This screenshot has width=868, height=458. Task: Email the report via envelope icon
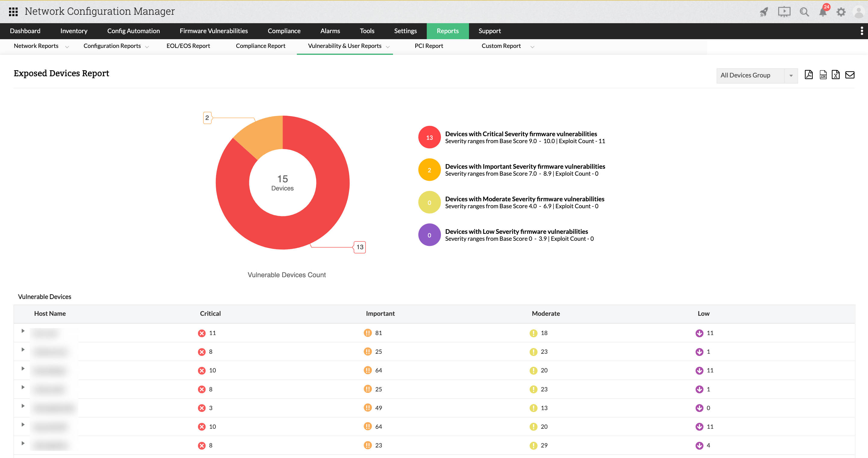coord(850,75)
